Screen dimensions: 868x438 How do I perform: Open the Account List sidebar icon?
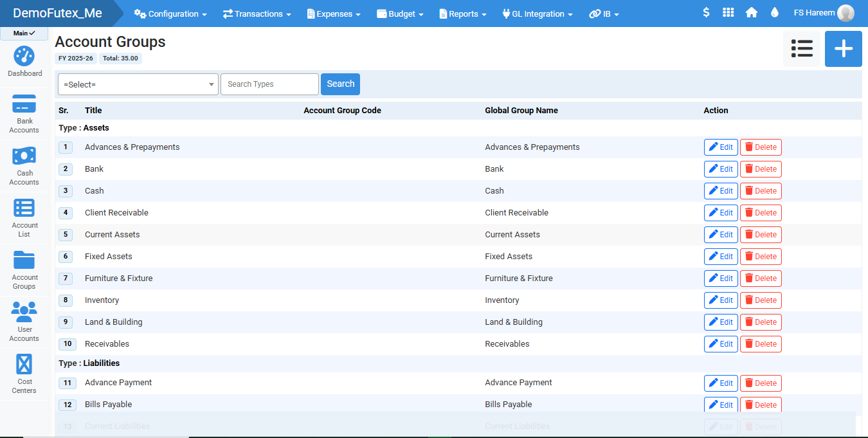click(x=24, y=208)
